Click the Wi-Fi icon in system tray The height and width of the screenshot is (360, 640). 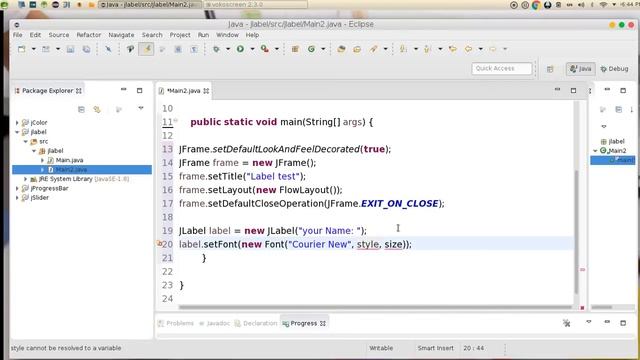click(603, 4)
